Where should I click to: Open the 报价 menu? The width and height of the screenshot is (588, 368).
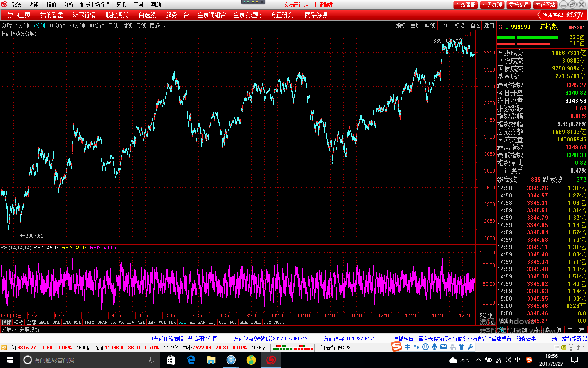tap(51, 4)
